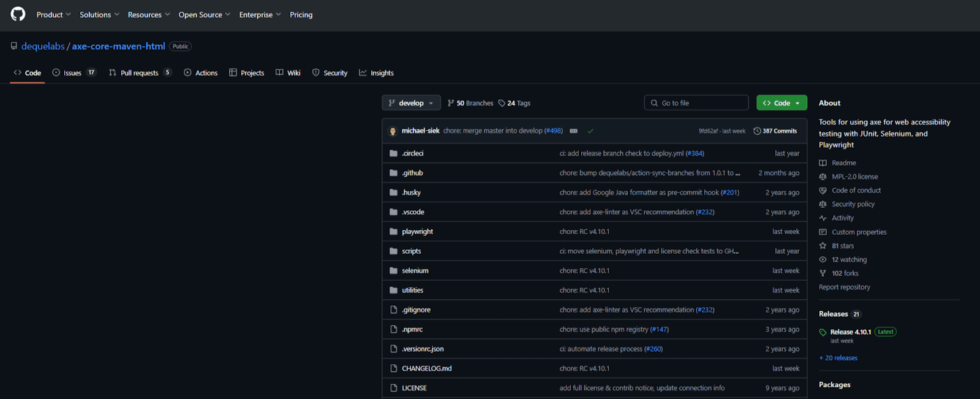The height and width of the screenshot is (399, 980).
Task: Click the CHANGELOG.md file icon
Action: 394,368
